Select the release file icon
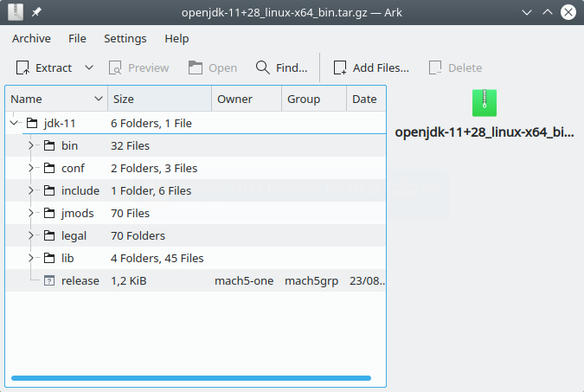The image size is (584, 392). pyautogui.click(x=49, y=280)
